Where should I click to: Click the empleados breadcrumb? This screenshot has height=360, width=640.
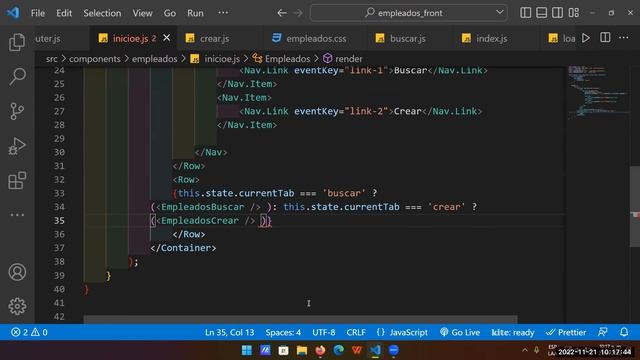click(x=155, y=59)
